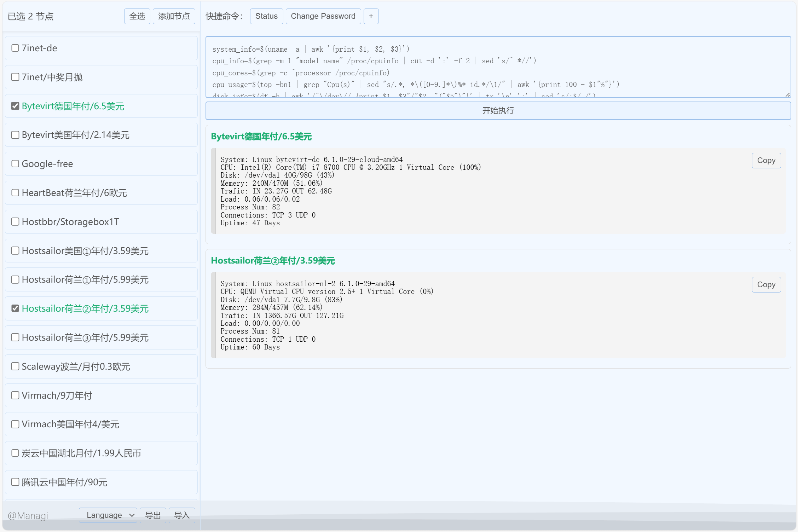This screenshot has width=798, height=532.
Task: Click 添加节点 to add a node
Action: tap(174, 16)
